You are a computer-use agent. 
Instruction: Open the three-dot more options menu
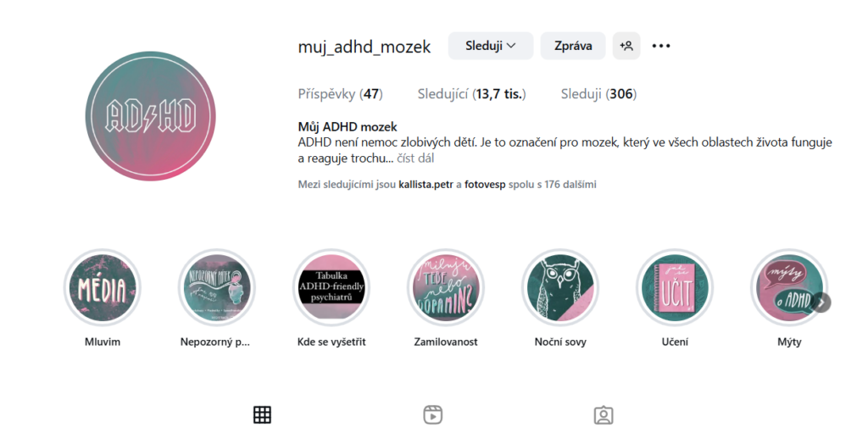661,46
